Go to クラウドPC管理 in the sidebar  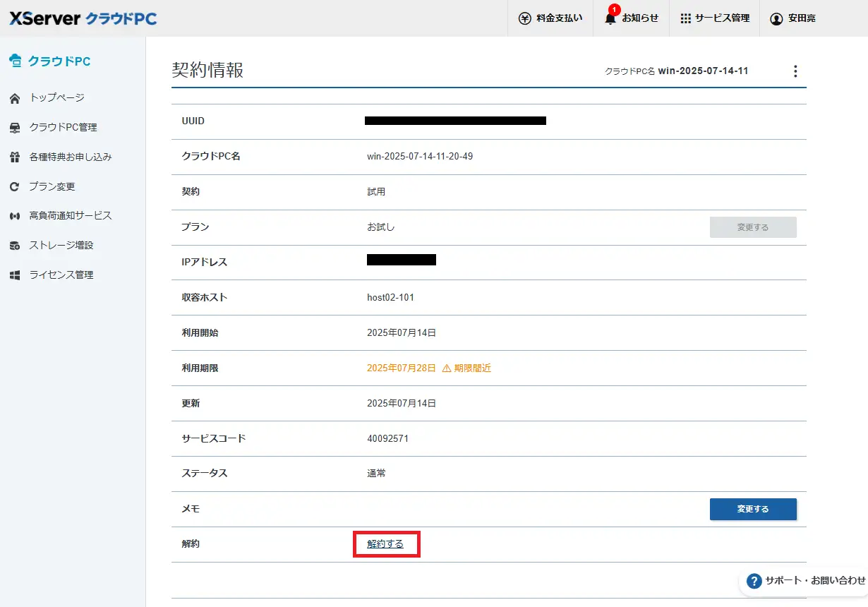pyautogui.click(x=64, y=128)
